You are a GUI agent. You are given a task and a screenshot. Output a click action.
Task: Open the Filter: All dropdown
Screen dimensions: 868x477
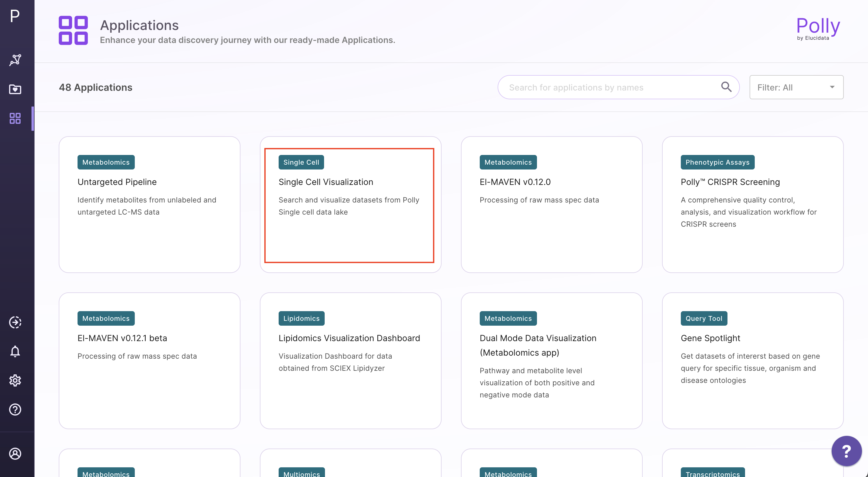(796, 87)
